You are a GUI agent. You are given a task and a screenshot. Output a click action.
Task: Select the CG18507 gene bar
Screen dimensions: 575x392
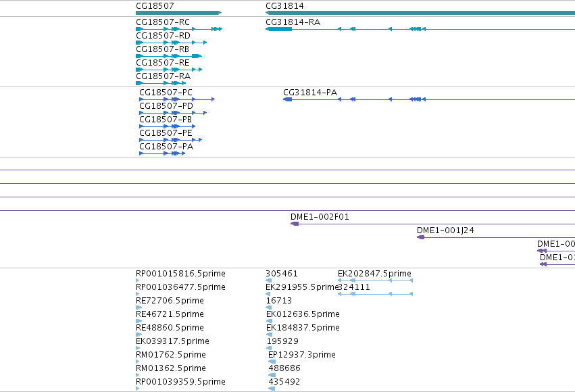(178, 13)
